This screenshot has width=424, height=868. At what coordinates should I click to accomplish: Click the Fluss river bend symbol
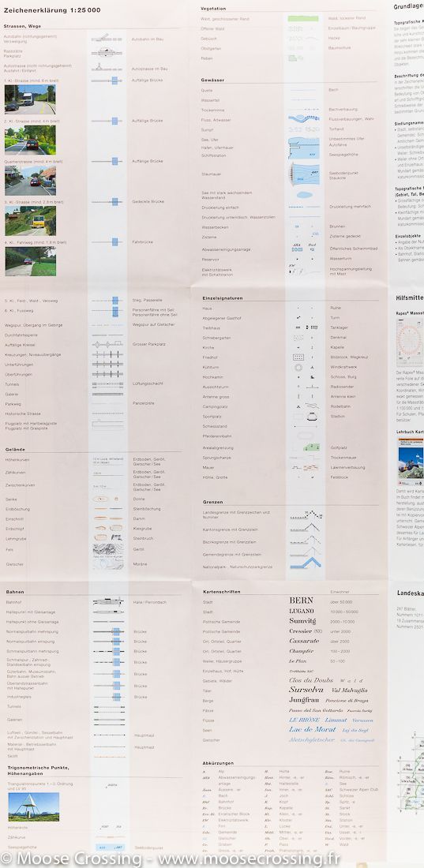point(304,119)
